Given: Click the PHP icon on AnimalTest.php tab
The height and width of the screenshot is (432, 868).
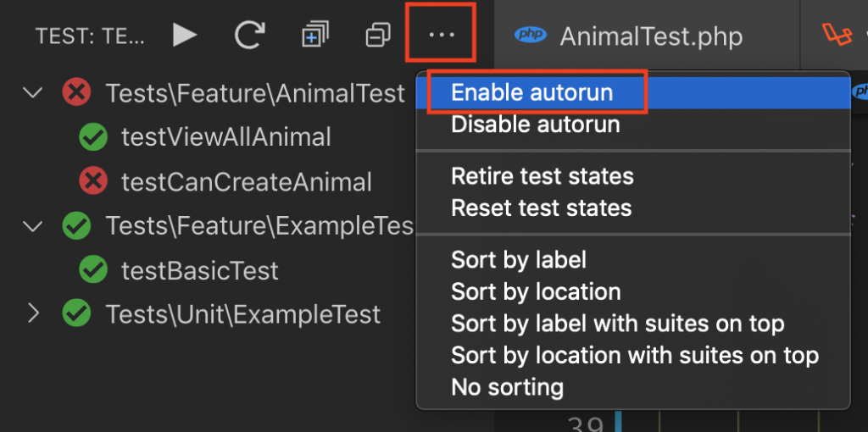Looking at the screenshot, I should point(531,36).
